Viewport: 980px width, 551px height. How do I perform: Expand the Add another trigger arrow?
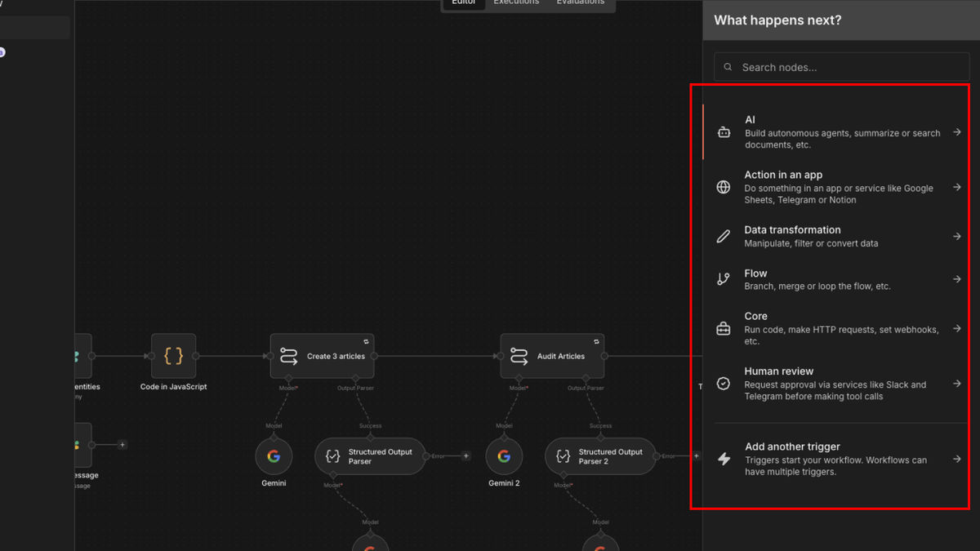coord(957,459)
